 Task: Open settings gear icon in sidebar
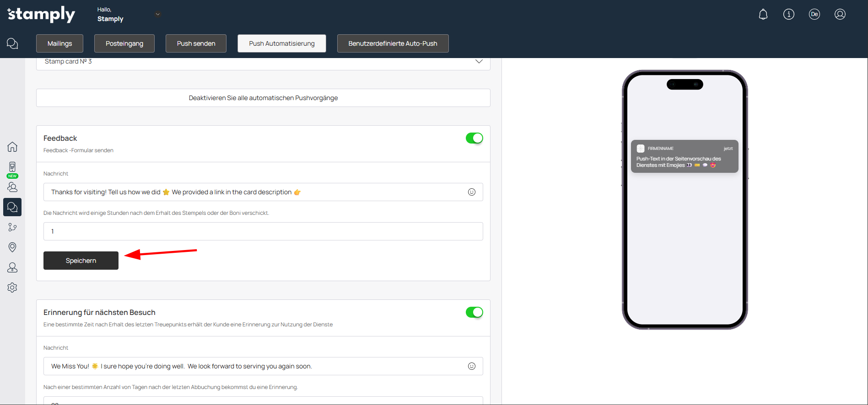pyautogui.click(x=12, y=288)
